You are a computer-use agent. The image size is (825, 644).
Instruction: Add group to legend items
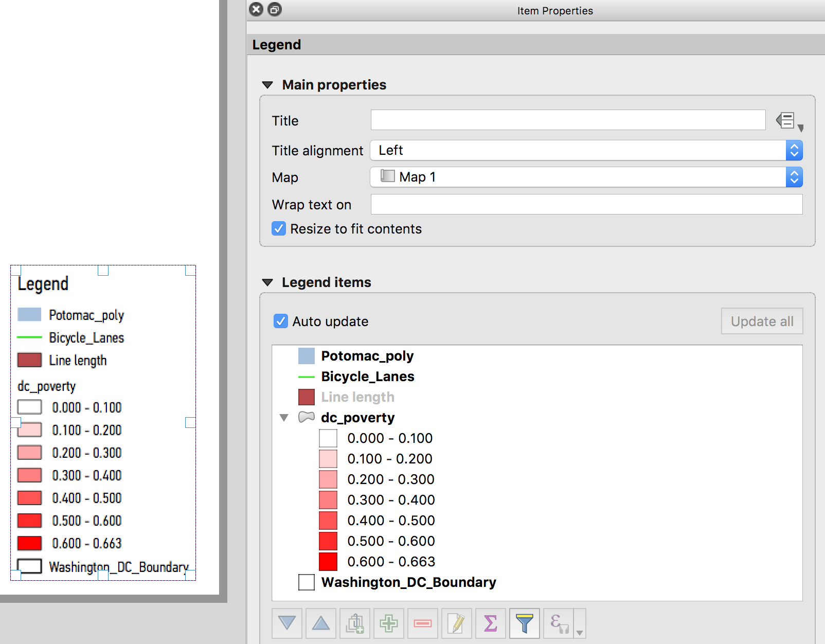tap(355, 623)
